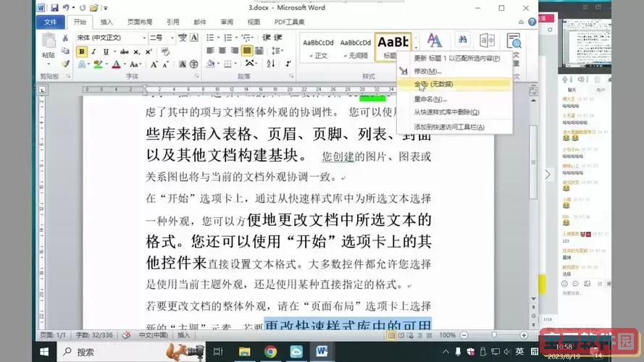Image resolution: width=644 pixels, height=362 pixels.
Task: Toggle Align Right paragraph alignment
Action: point(235,51)
